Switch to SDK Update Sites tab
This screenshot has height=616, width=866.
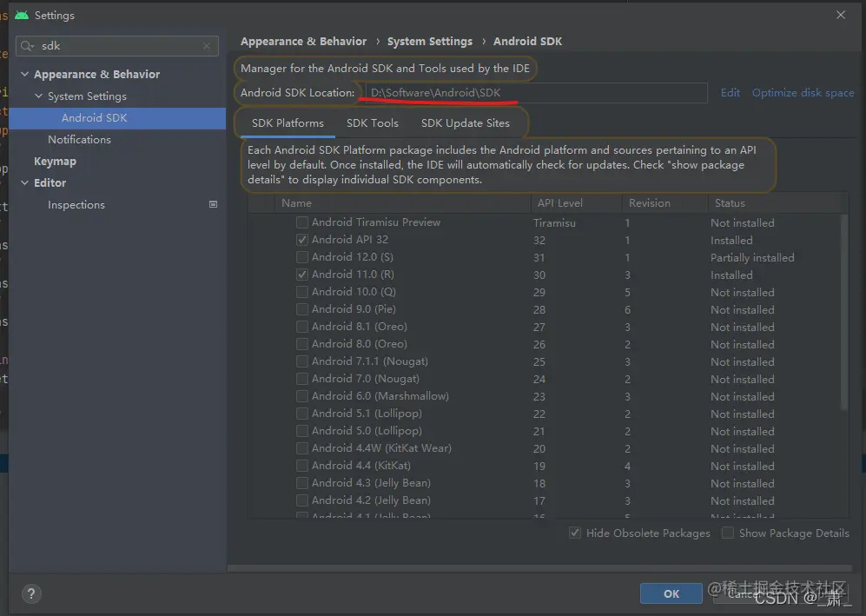click(x=465, y=123)
